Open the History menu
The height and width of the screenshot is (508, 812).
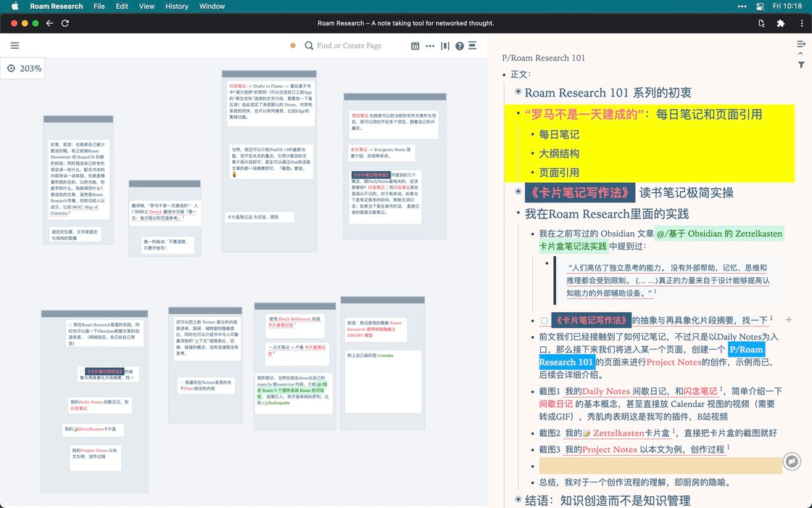coord(177,7)
